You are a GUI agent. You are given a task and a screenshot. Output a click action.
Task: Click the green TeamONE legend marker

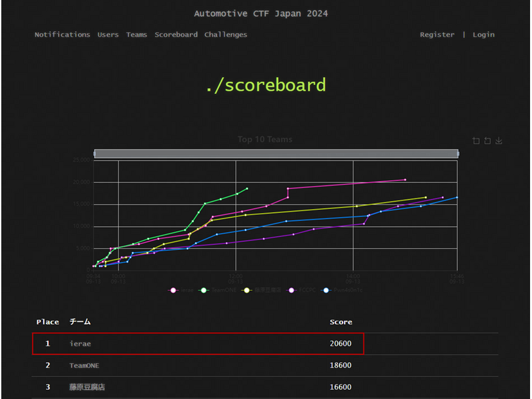[204, 290]
